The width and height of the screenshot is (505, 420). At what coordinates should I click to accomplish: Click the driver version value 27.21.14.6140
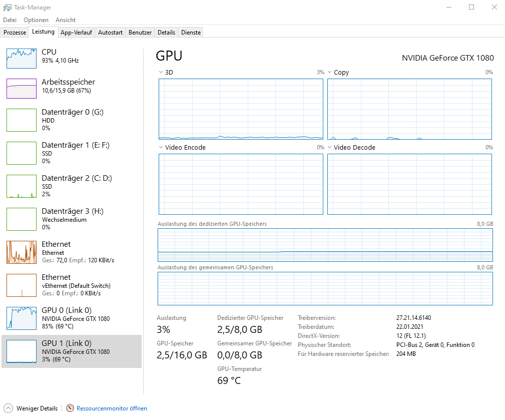[413, 317]
